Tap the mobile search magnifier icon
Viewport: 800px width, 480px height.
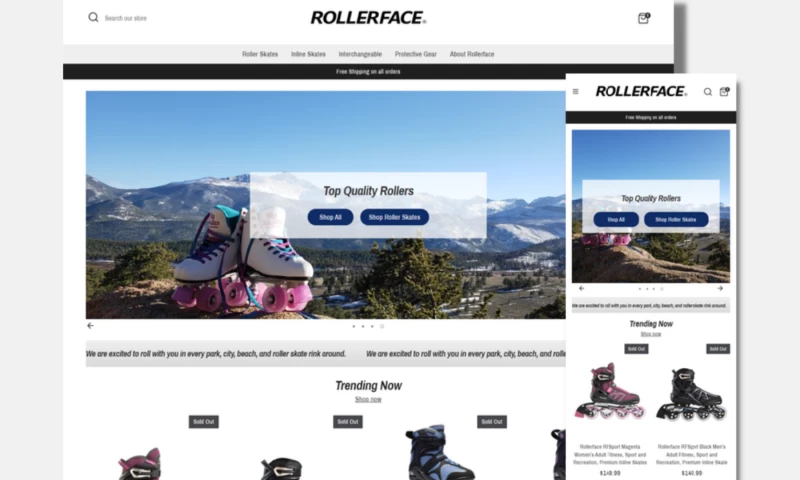708,92
